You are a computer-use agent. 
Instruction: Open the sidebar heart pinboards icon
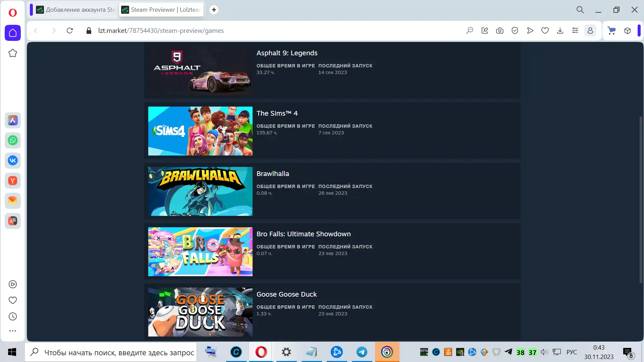[13, 300]
